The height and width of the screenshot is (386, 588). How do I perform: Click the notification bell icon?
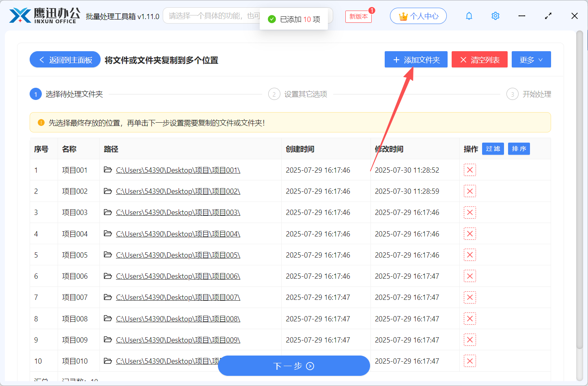[469, 16]
